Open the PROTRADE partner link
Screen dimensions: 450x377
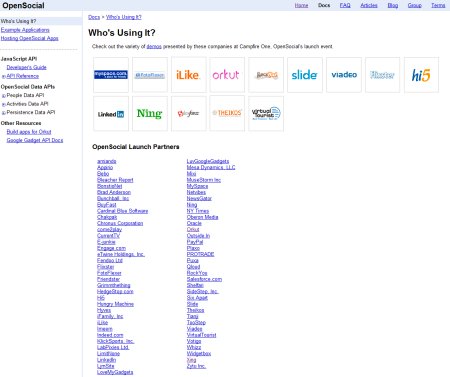coord(200,254)
